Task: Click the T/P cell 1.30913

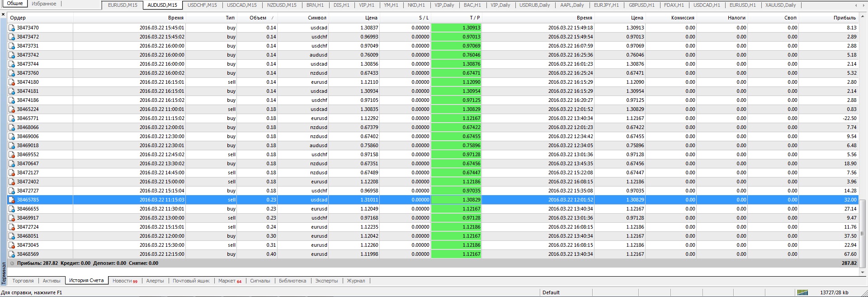Action: (x=457, y=28)
